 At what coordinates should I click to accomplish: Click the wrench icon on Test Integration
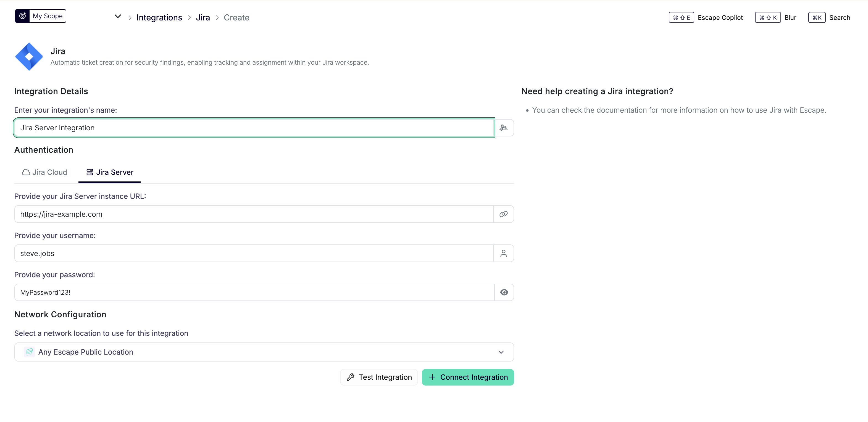pos(351,377)
